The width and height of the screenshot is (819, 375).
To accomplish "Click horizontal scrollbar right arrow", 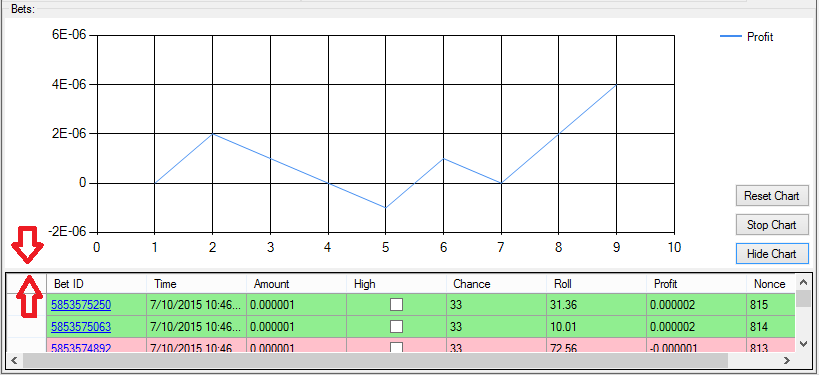I will pyautogui.click(x=787, y=360).
